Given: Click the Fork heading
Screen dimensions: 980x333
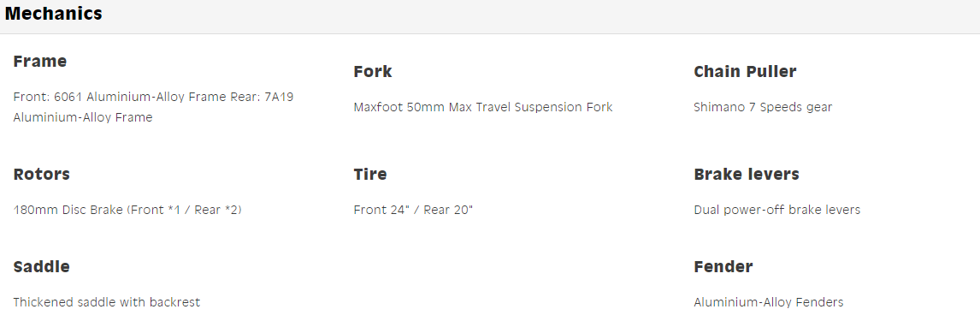Looking at the screenshot, I should click(x=373, y=71).
